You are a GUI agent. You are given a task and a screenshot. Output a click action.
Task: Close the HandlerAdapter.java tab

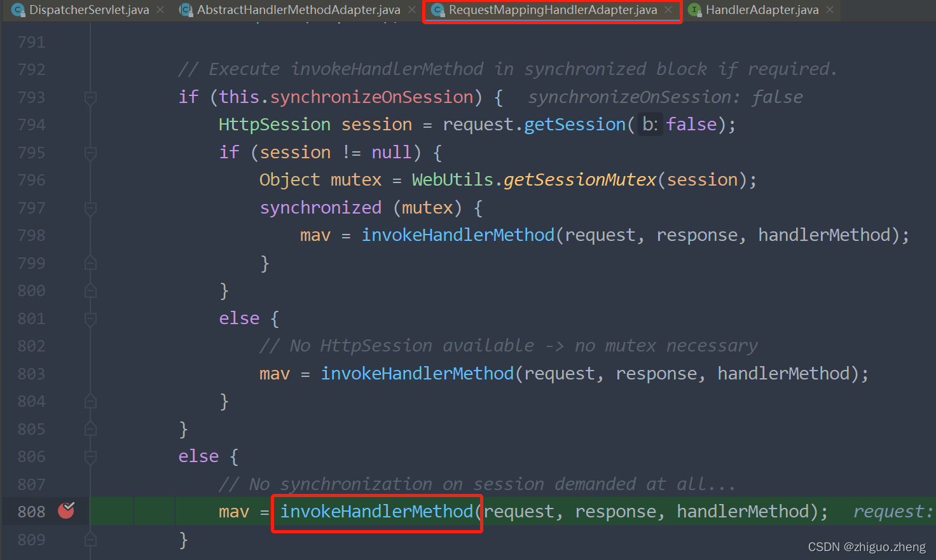pos(830,10)
